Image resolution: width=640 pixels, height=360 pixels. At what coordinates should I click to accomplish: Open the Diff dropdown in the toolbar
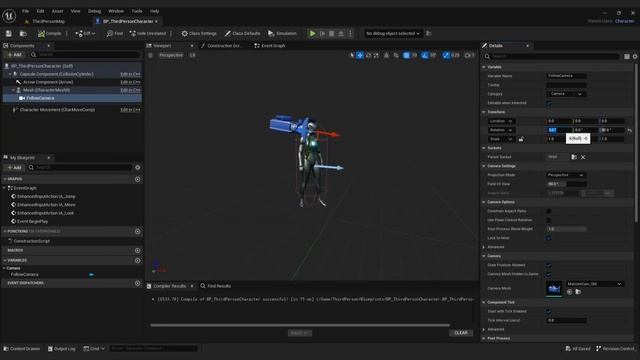pyautogui.click(x=85, y=33)
